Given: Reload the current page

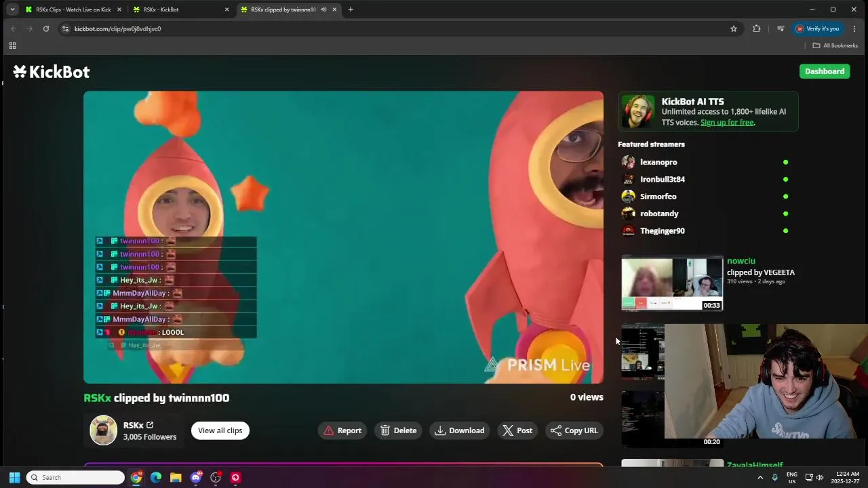Looking at the screenshot, I should 46,28.
